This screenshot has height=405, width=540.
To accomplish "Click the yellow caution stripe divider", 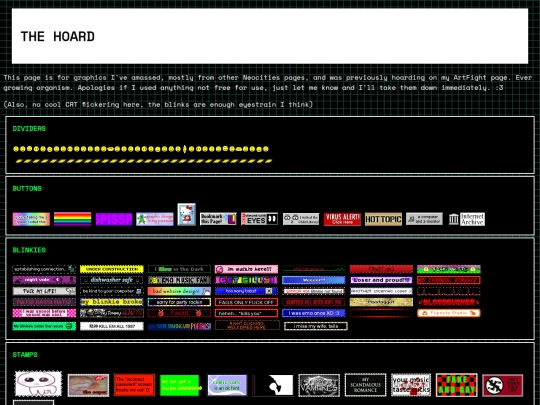I will click(144, 161).
